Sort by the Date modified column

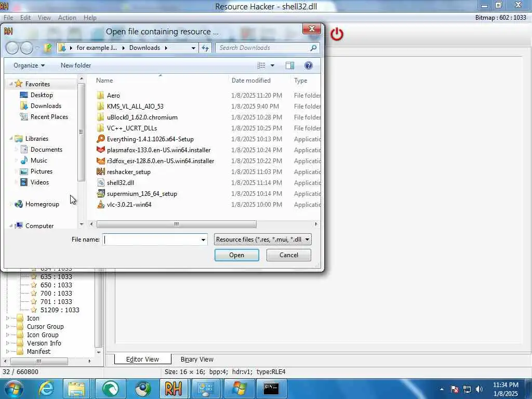coord(251,81)
